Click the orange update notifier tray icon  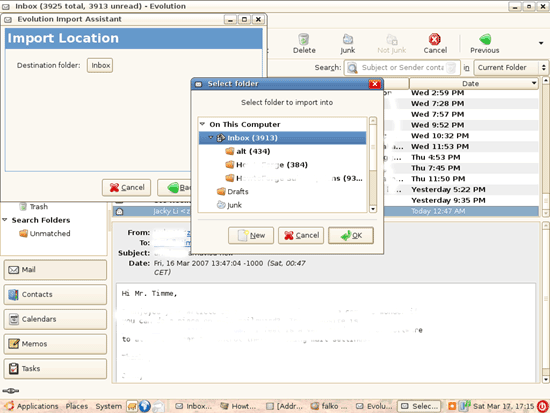452,406
